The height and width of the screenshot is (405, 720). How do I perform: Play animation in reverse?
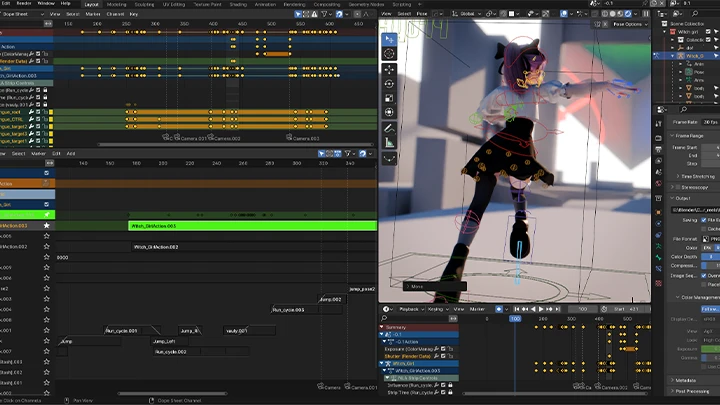click(533, 309)
